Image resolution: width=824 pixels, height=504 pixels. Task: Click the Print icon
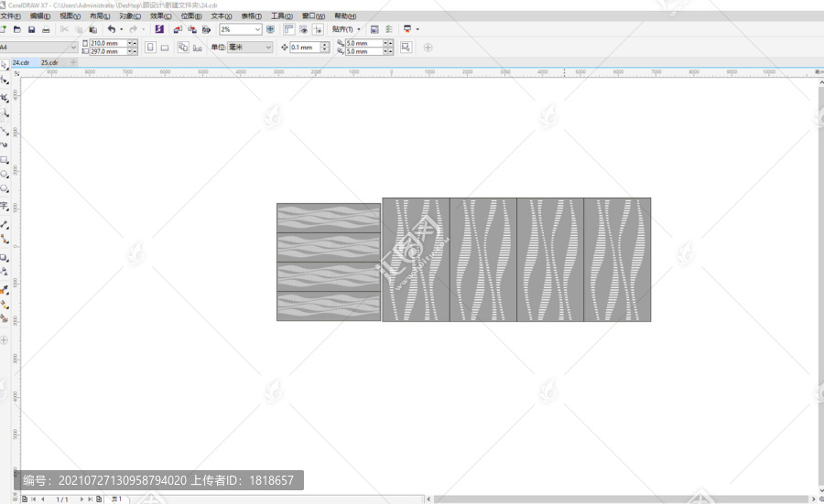pyautogui.click(x=46, y=29)
